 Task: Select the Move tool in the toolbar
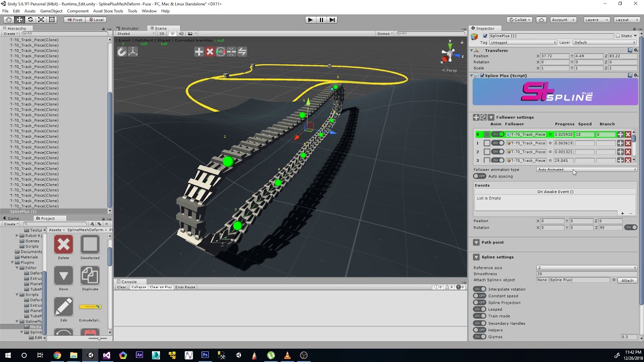point(19,19)
